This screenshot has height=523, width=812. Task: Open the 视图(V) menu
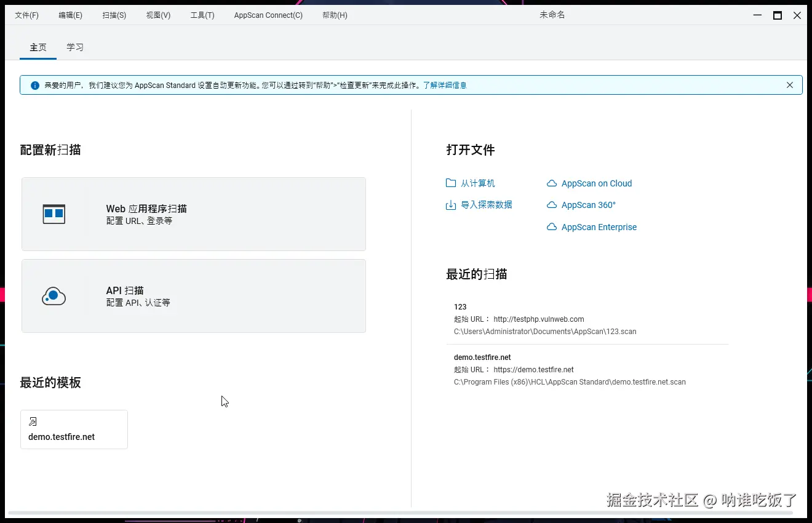coord(158,15)
